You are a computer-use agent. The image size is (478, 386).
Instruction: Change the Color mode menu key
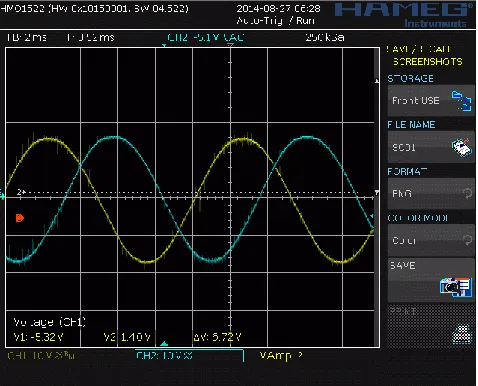click(431, 240)
